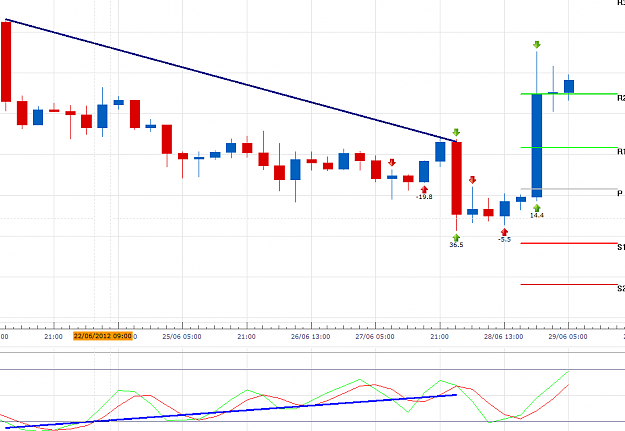Click the 14.4 trade result label
Viewport: 625px width, 431px height.
tap(537, 215)
